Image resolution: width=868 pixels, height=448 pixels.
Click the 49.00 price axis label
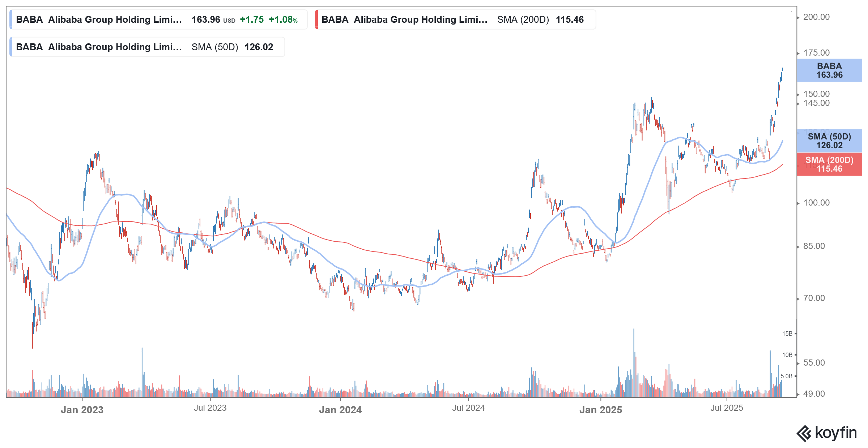814,394
